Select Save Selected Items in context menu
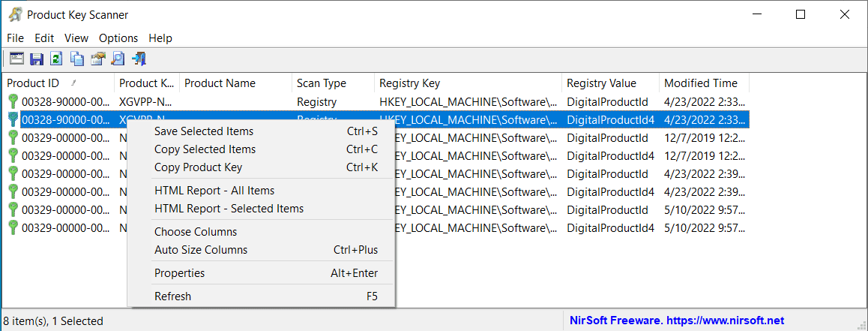 click(x=204, y=131)
